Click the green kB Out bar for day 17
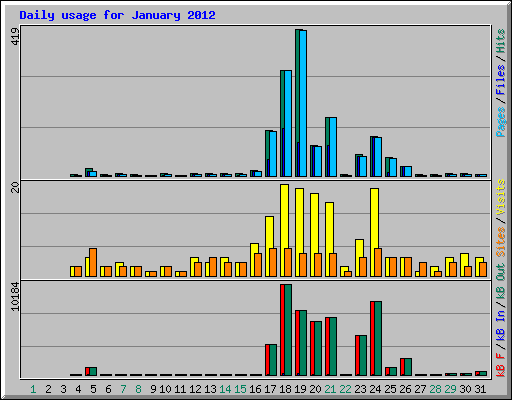This screenshot has height=400, width=512. (273, 360)
